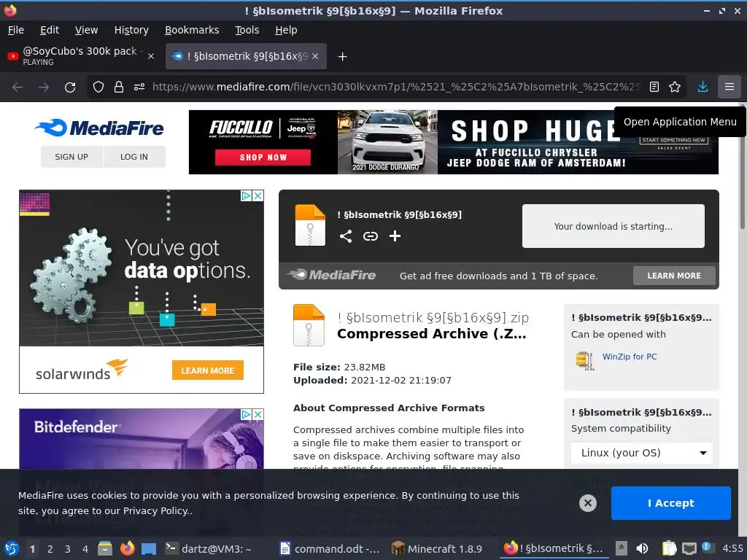Open the Tools menu
Screen dimensions: 747x560
tap(247, 30)
